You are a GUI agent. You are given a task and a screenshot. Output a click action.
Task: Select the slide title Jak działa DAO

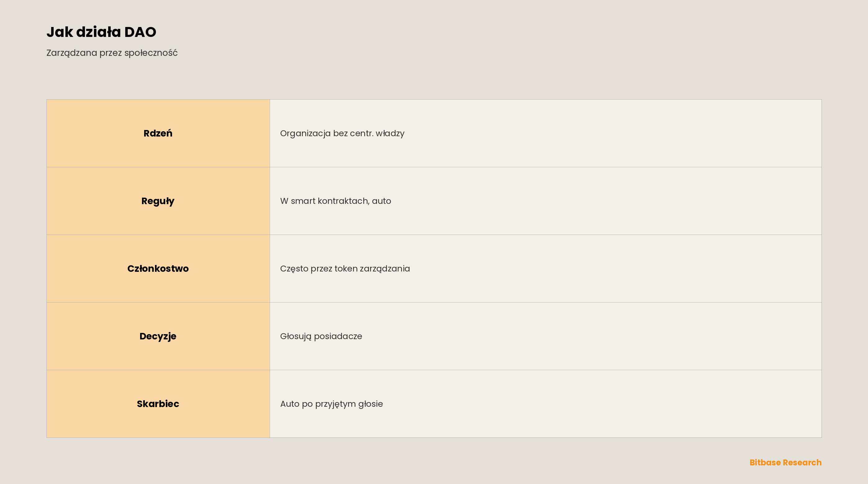point(101,32)
